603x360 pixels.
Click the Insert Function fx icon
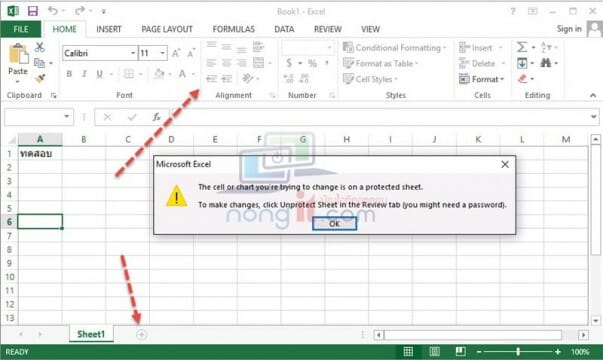156,117
